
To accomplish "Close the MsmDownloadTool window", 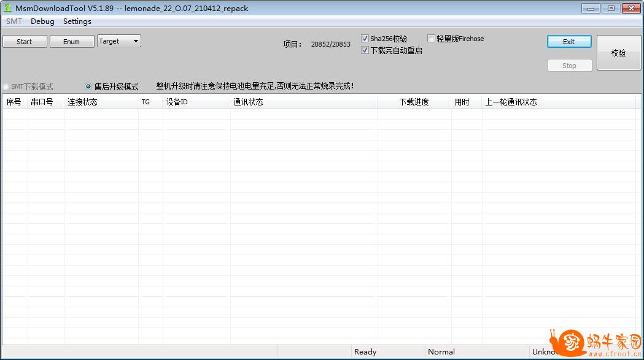I will 631,8.
